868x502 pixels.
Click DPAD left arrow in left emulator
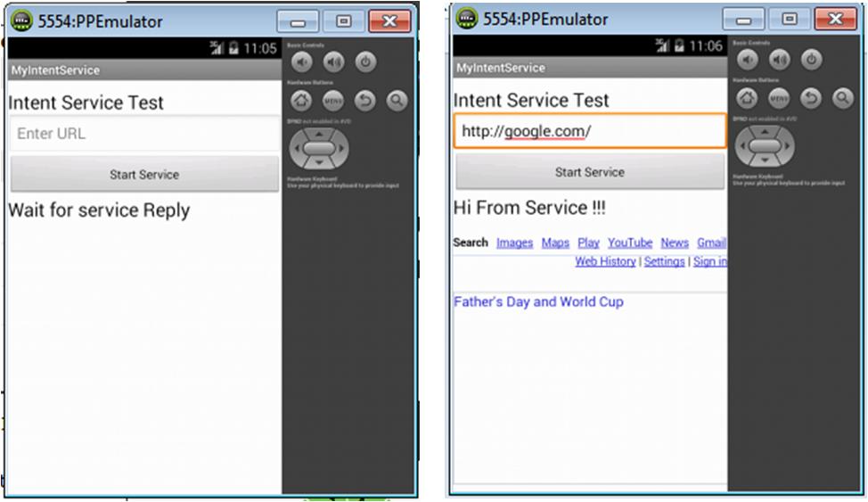click(297, 149)
